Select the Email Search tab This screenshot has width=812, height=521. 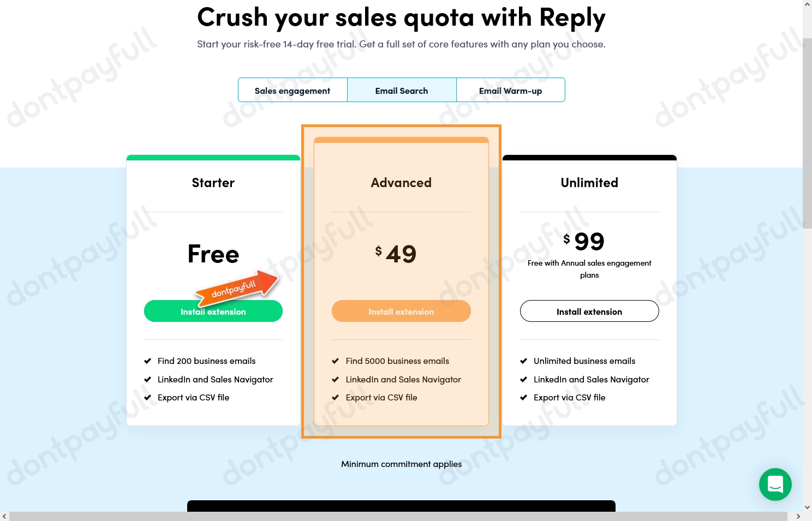click(401, 90)
